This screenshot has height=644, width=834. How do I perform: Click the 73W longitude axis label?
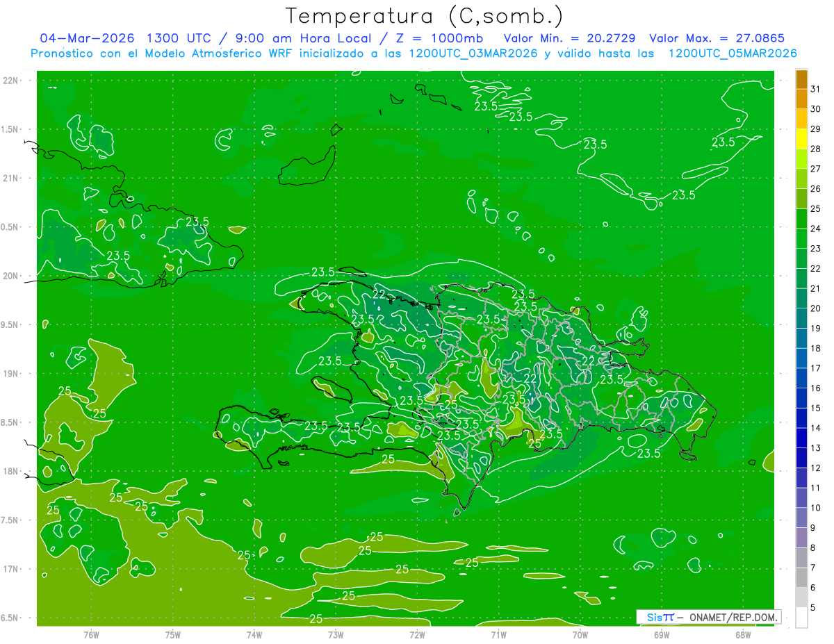click(336, 634)
